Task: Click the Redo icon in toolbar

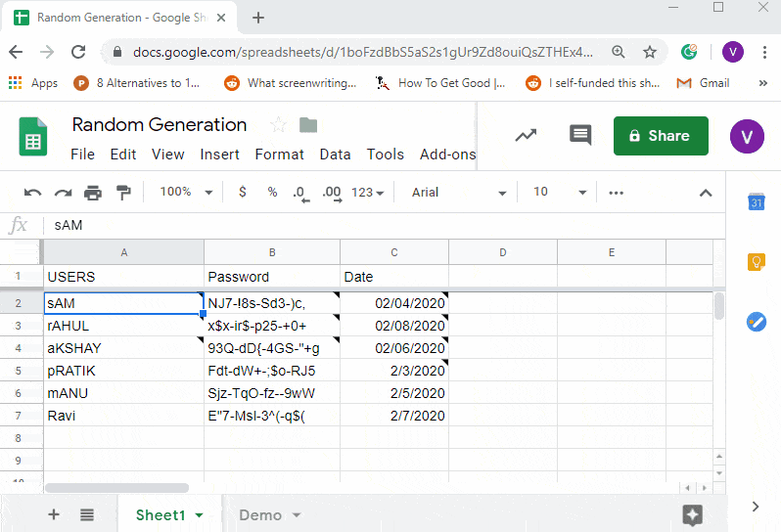Action: (63, 193)
